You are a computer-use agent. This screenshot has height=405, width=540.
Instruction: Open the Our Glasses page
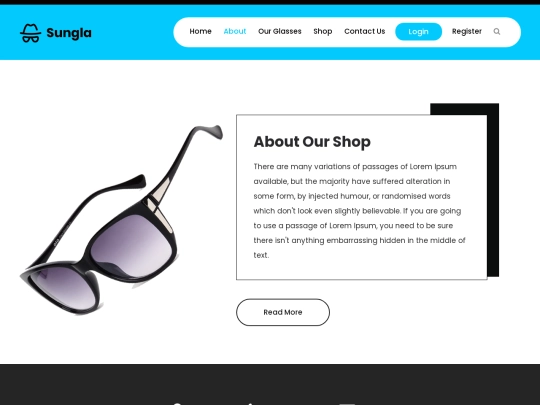(280, 31)
